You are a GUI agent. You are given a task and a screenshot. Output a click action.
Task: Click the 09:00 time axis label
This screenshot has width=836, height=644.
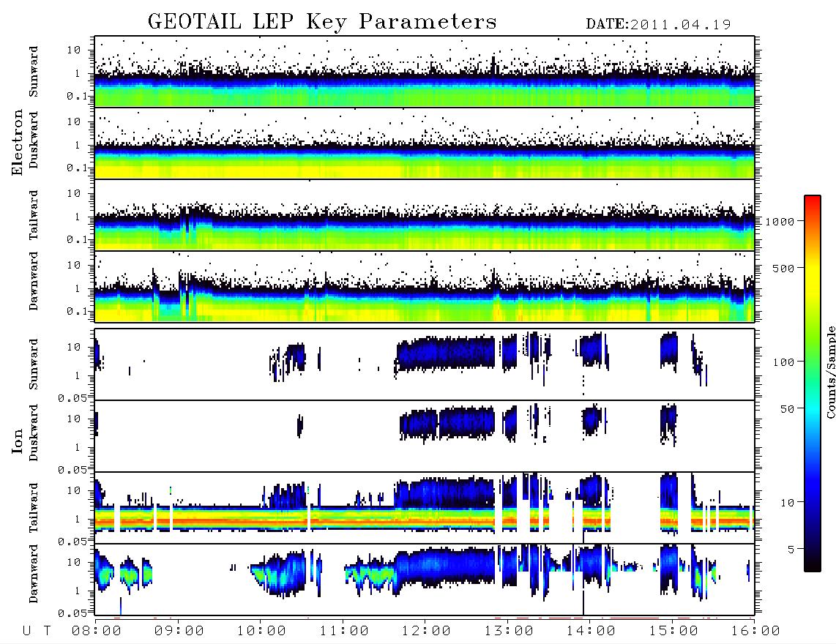tap(179, 631)
